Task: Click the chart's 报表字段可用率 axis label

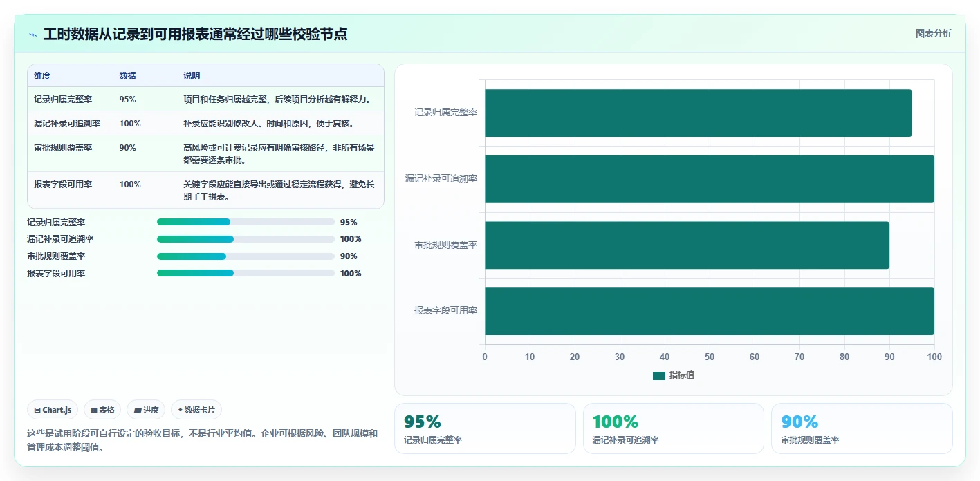Action: click(446, 312)
